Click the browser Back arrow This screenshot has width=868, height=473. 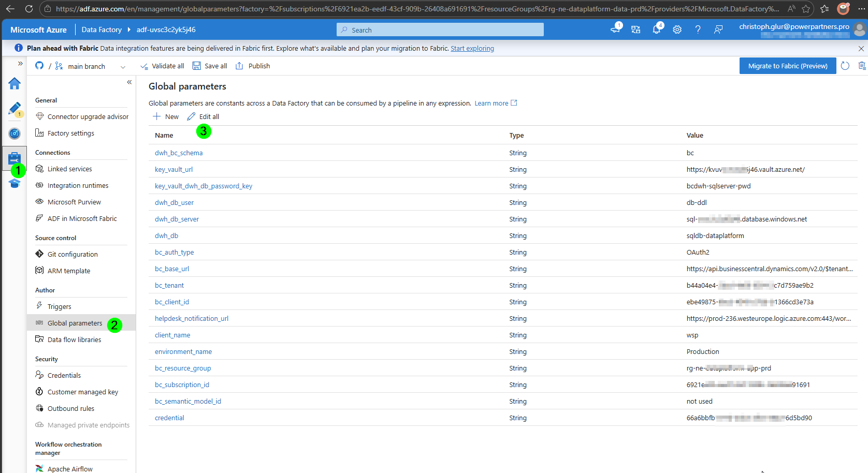(10, 9)
